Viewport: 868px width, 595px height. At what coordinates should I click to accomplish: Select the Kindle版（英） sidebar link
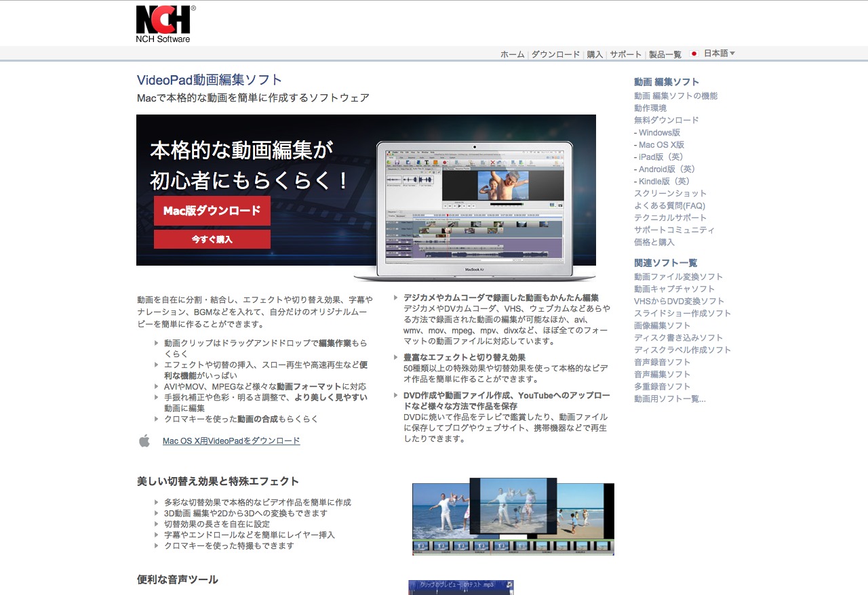pyautogui.click(x=666, y=182)
